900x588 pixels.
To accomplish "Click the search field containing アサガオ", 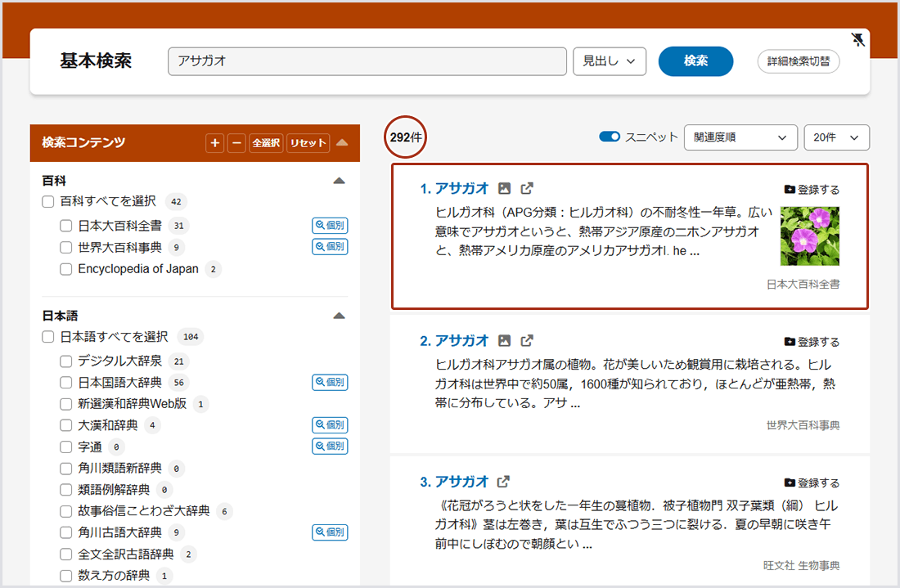I will coord(367,61).
